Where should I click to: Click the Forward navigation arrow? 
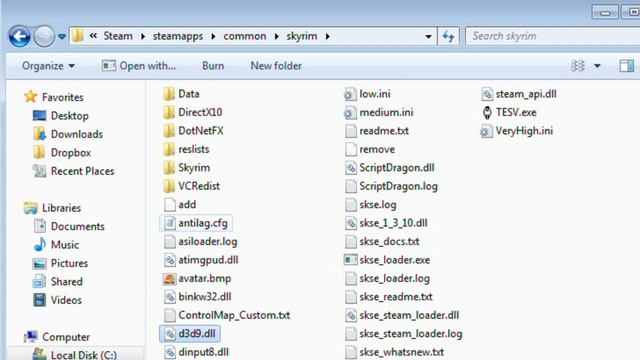click(44, 36)
